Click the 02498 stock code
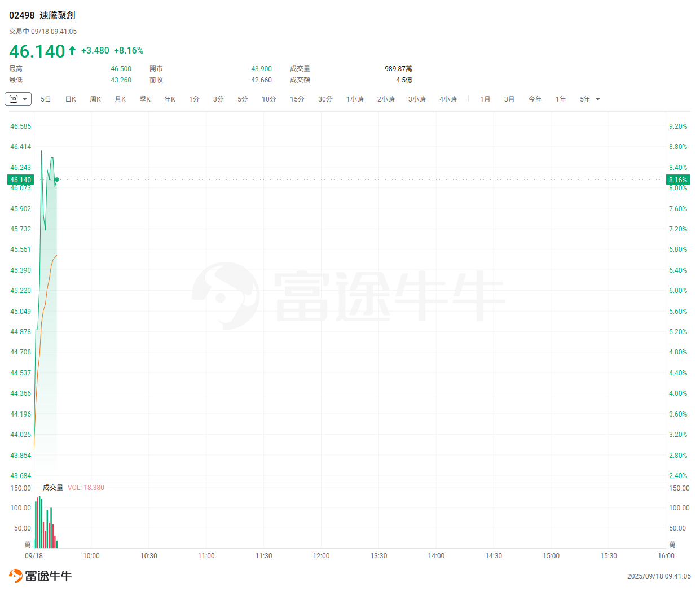 21,15
